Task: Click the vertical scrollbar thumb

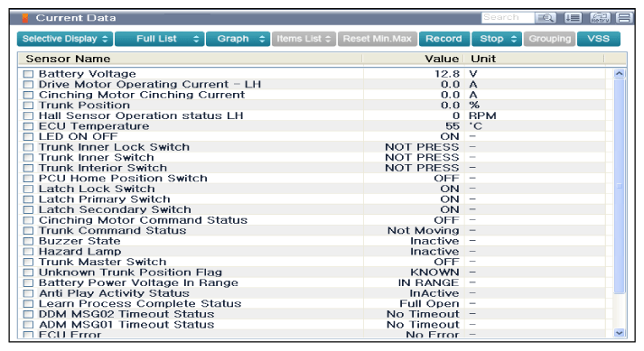Action: tap(620, 186)
